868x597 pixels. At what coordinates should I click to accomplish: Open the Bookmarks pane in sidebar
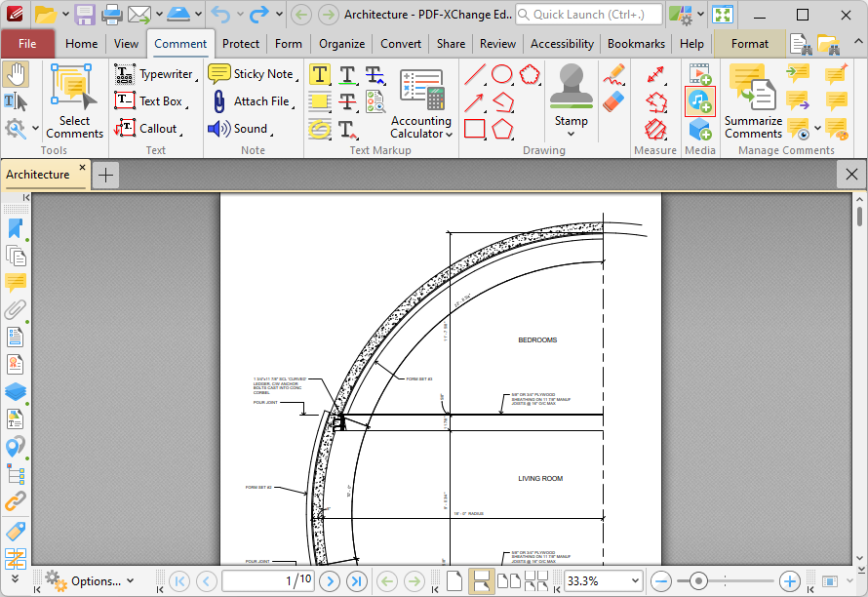point(16,228)
